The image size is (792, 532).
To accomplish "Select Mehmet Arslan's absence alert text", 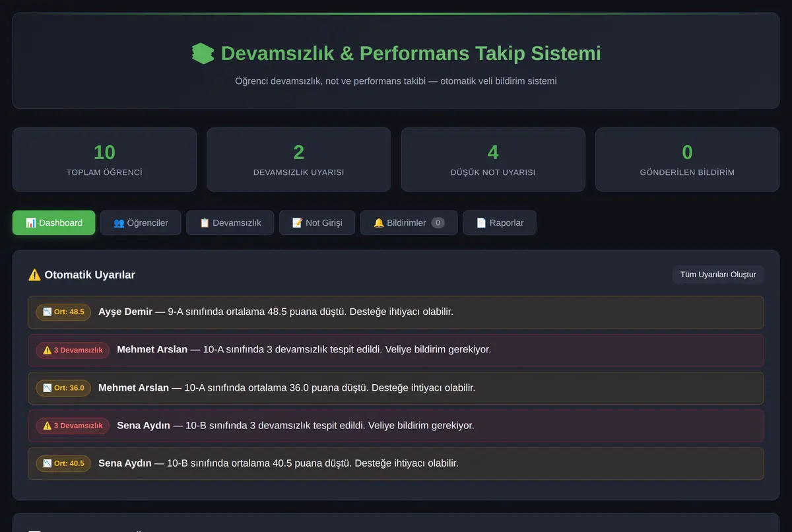I will click(304, 350).
